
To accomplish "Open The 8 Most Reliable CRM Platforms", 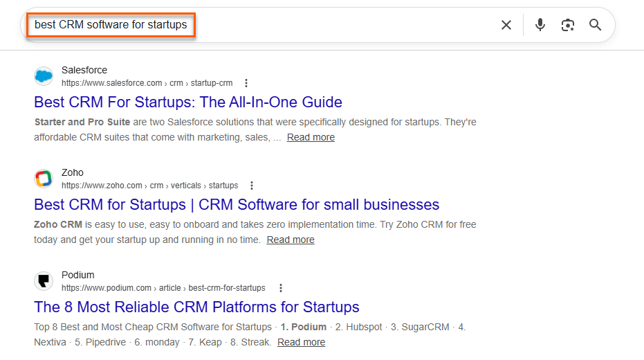I will pyautogui.click(x=196, y=307).
